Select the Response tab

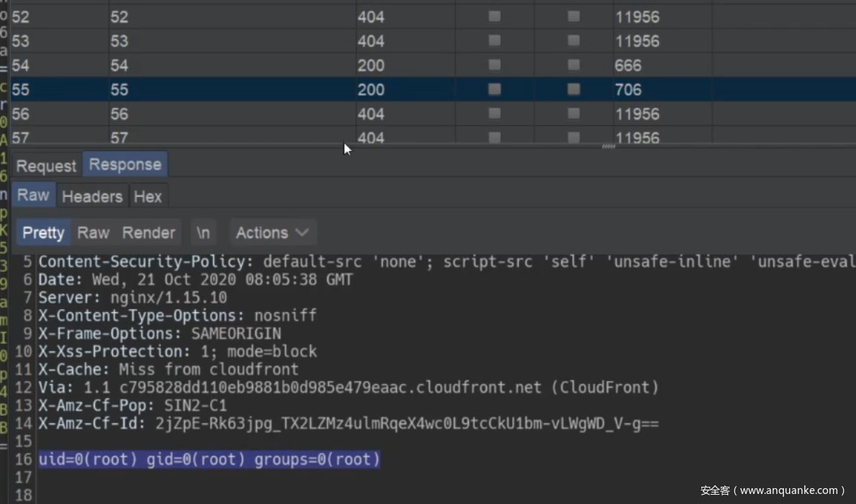[125, 165]
